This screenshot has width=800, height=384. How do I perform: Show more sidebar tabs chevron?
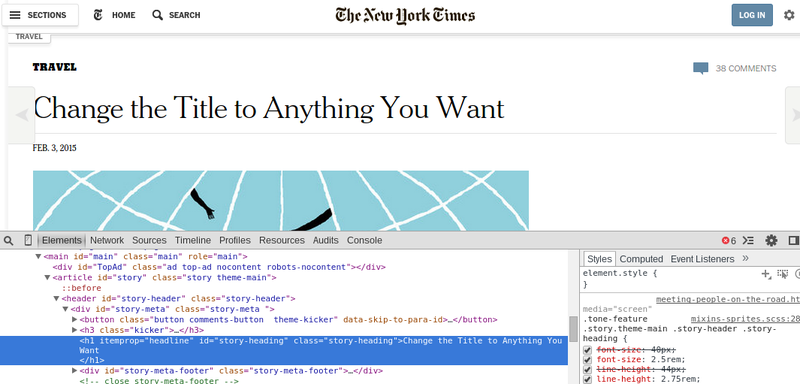click(x=745, y=259)
